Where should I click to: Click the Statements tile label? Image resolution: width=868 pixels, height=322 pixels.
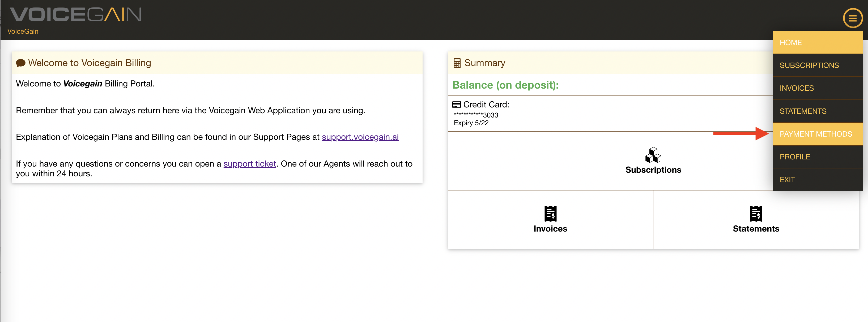(x=756, y=229)
